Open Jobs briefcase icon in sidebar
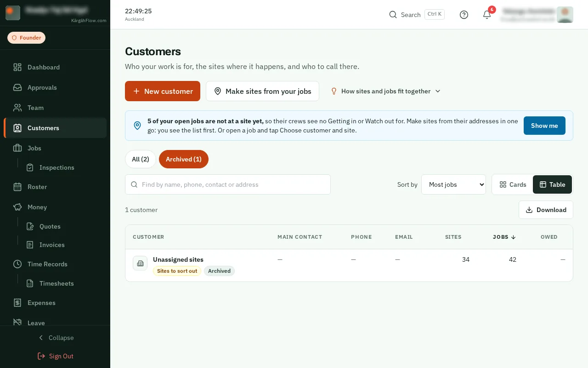The image size is (588, 368). click(17, 148)
